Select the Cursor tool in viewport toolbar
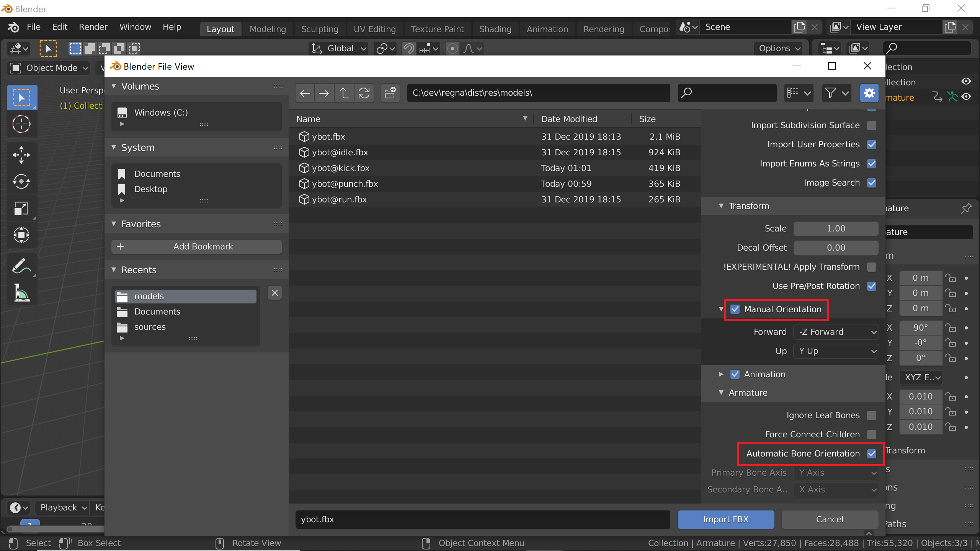 (x=21, y=124)
